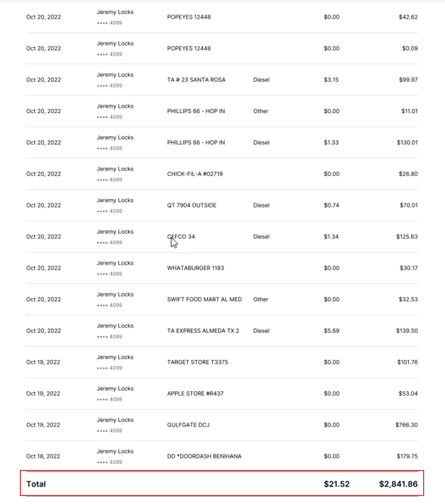
Task: Select the QT 7904 OUTSIDE merchant
Action: tap(192, 205)
